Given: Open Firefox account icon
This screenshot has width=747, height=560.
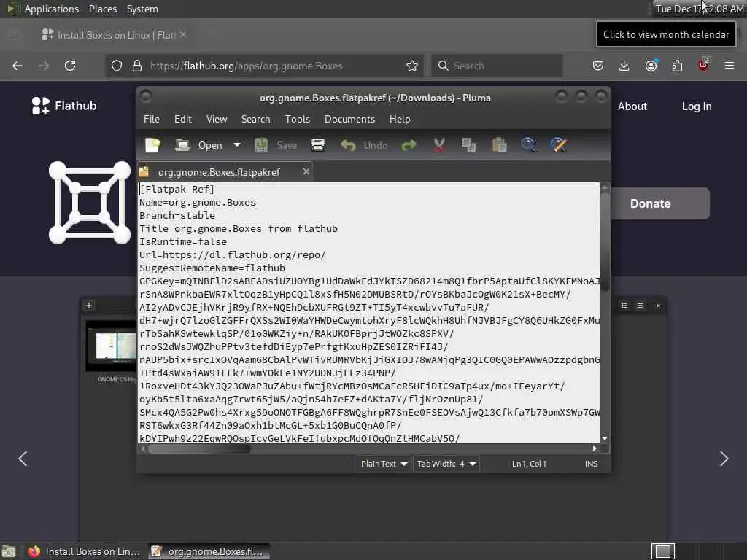Looking at the screenshot, I should pos(651,66).
